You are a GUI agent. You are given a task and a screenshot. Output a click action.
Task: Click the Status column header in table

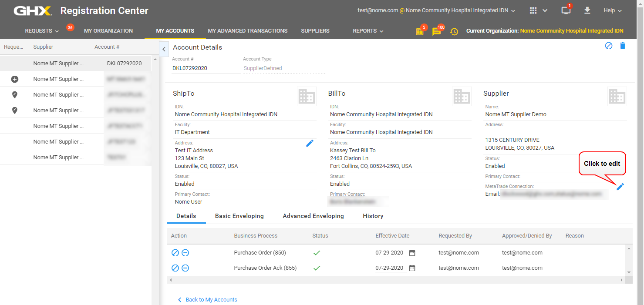click(x=320, y=236)
